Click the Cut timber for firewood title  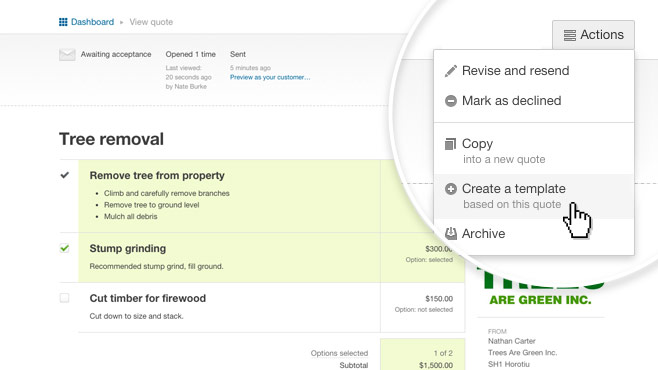click(148, 298)
